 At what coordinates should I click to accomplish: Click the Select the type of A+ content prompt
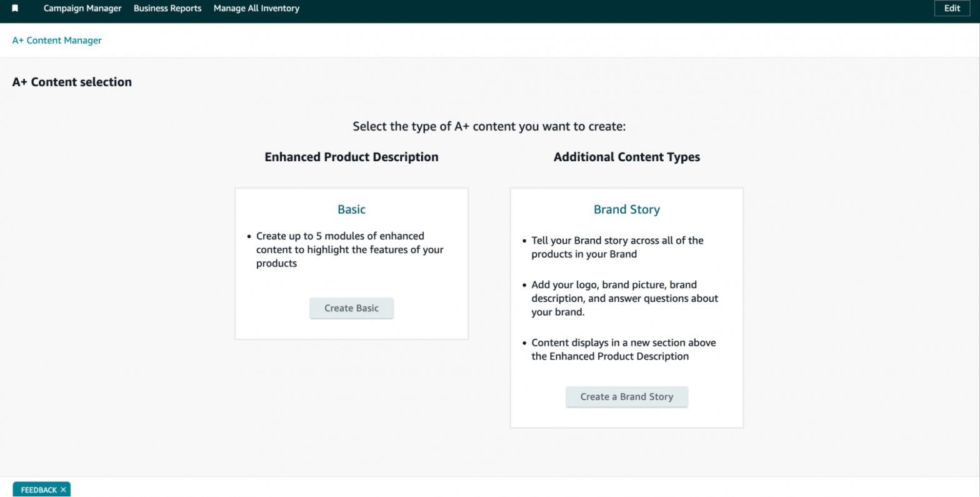(x=489, y=126)
